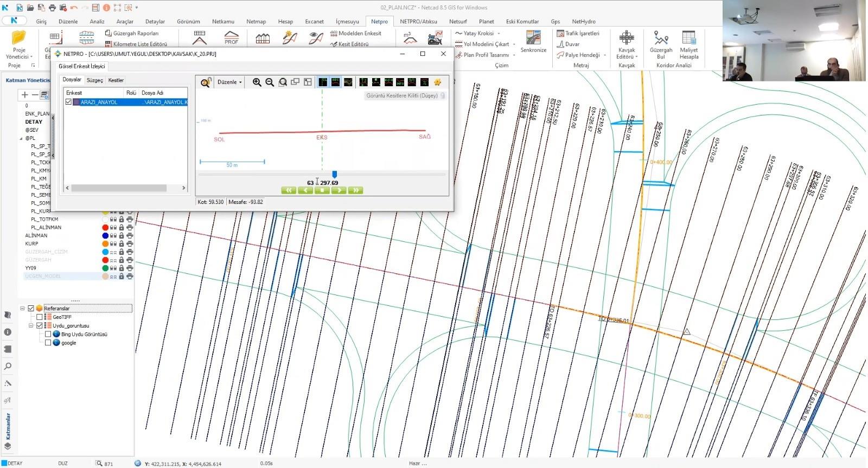Go to next cross-section with right arrow
Screen dimensions: 868x468
click(x=339, y=190)
